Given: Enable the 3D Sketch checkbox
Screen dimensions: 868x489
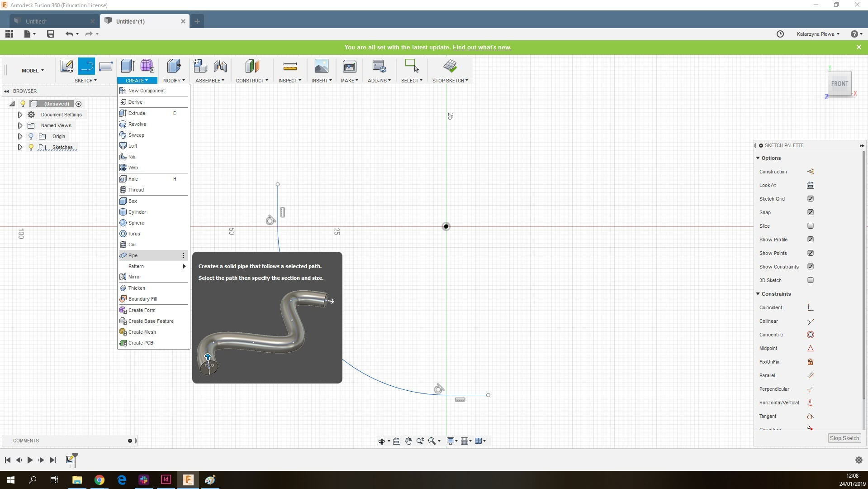Looking at the screenshot, I should [x=811, y=280].
